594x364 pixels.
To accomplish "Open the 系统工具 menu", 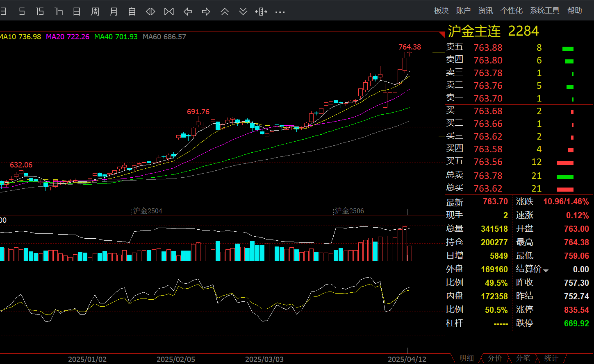I will coord(545,11).
